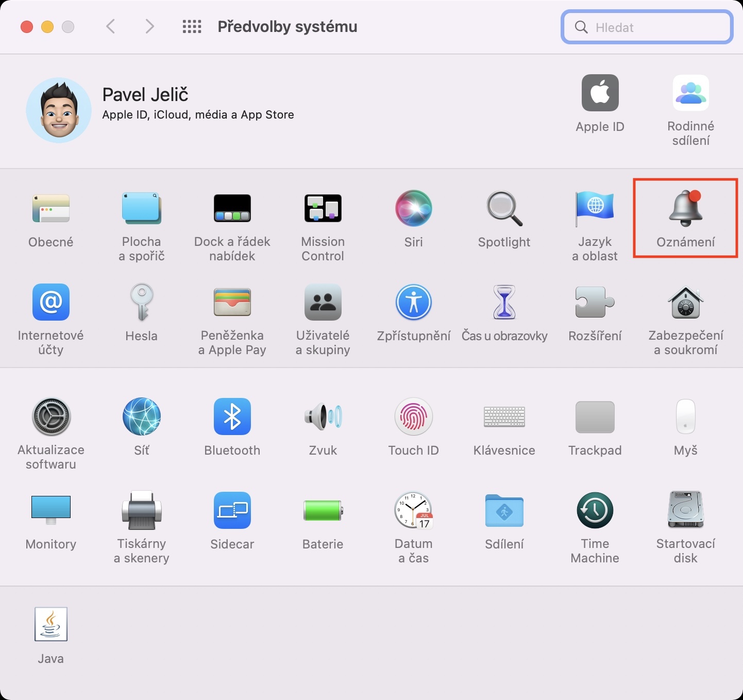Show all preferences grid button
This screenshot has height=700, width=743.
pyautogui.click(x=192, y=27)
